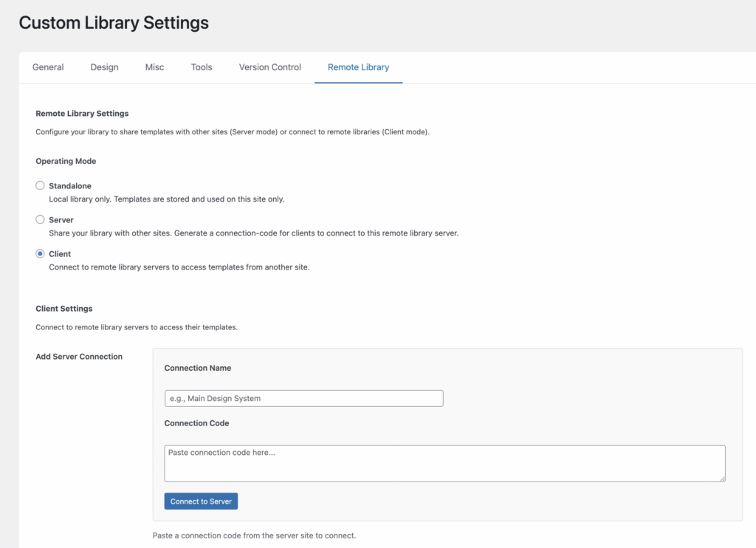Click the 'Connection Name' field label
The image size is (756, 548).
pos(197,368)
